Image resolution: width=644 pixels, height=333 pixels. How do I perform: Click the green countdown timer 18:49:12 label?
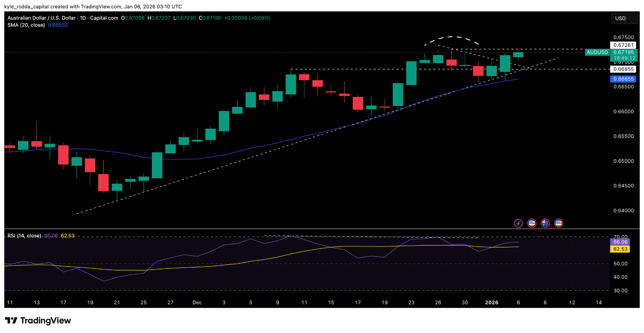(624, 58)
